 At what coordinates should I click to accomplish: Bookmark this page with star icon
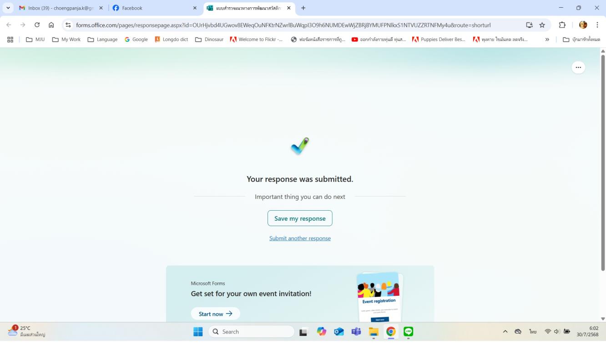(542, 25)
